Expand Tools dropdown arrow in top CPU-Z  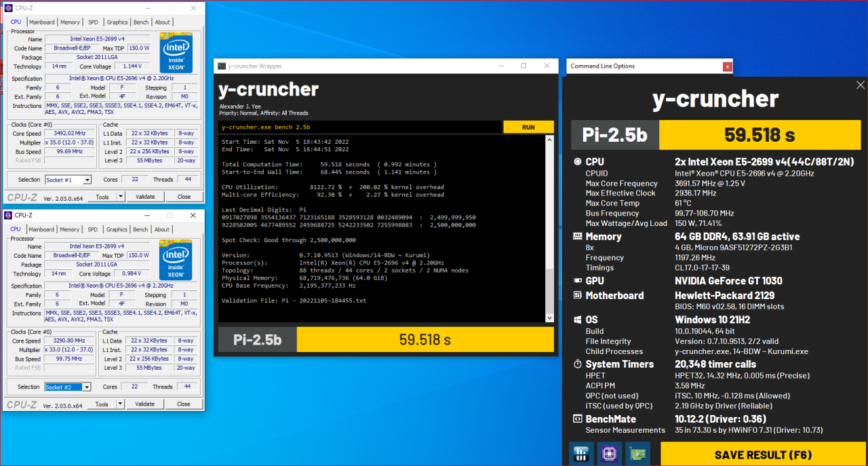coord(121,197)
